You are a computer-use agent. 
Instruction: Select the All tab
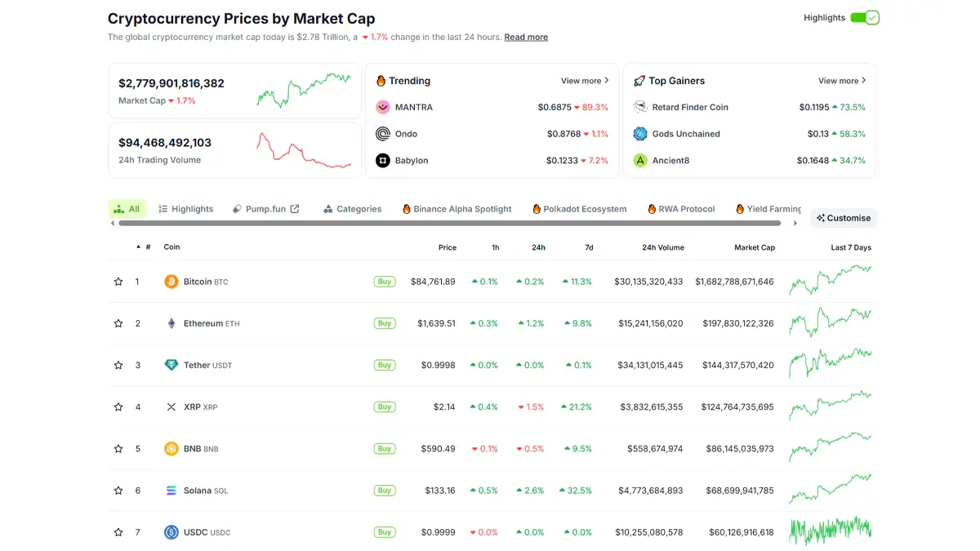127,209
